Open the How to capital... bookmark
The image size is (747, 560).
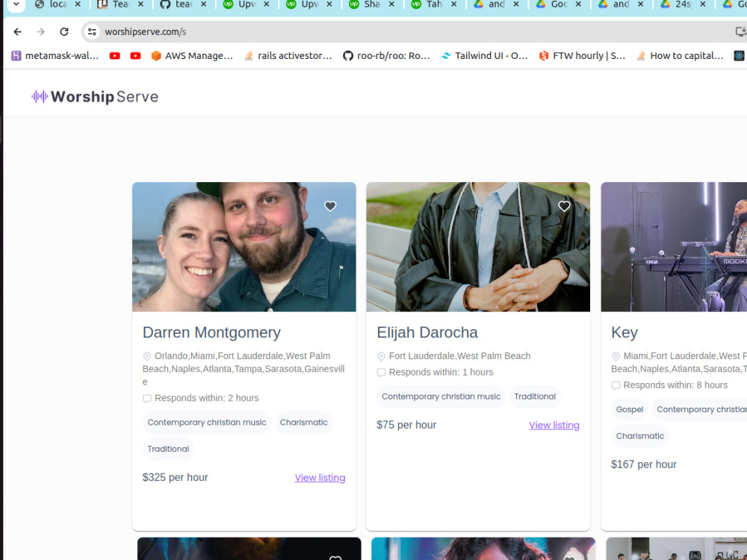click(679, 56)
